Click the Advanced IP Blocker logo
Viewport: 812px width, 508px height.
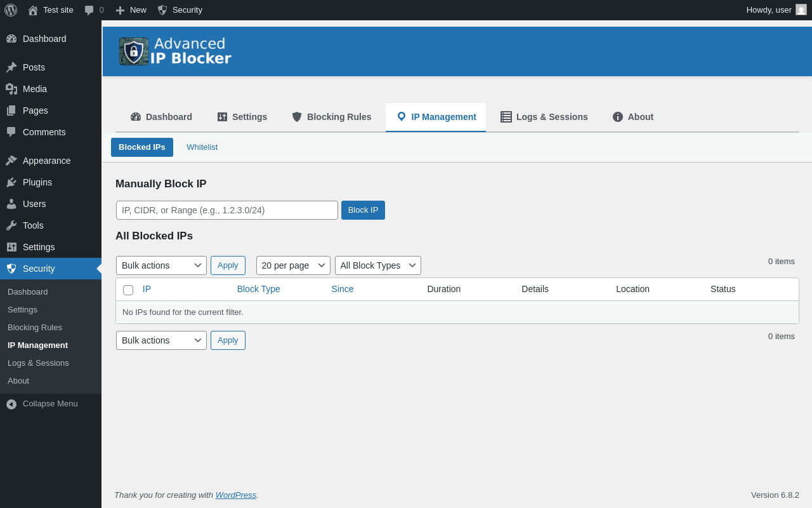(x=175, y=51)
